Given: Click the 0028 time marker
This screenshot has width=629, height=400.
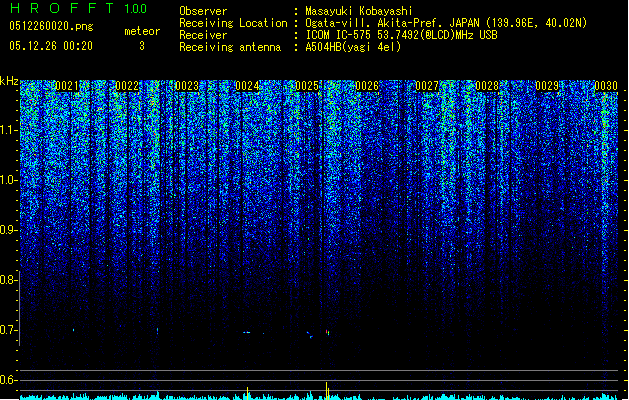Looking at the screenshot, I should 487,86.
